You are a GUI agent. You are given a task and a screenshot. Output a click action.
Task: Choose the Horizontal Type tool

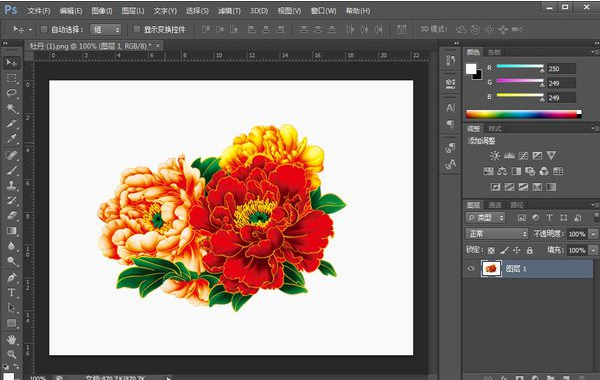coord(12,292)
